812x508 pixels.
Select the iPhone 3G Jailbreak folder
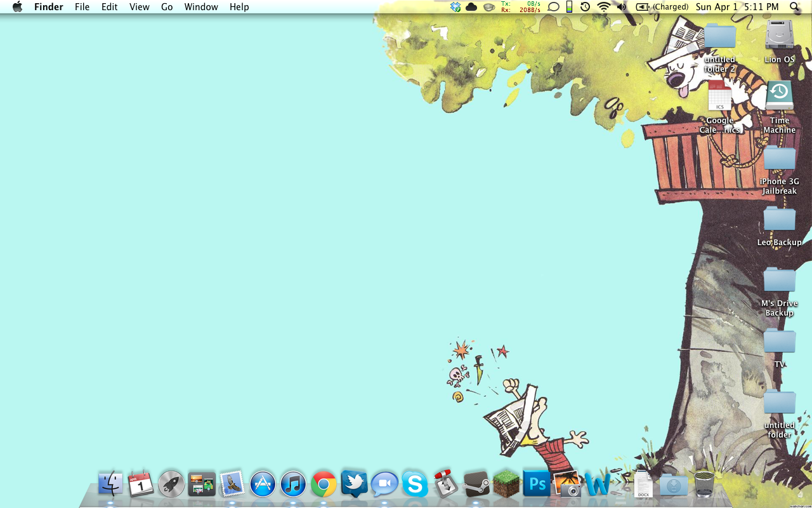click(780, 159)
